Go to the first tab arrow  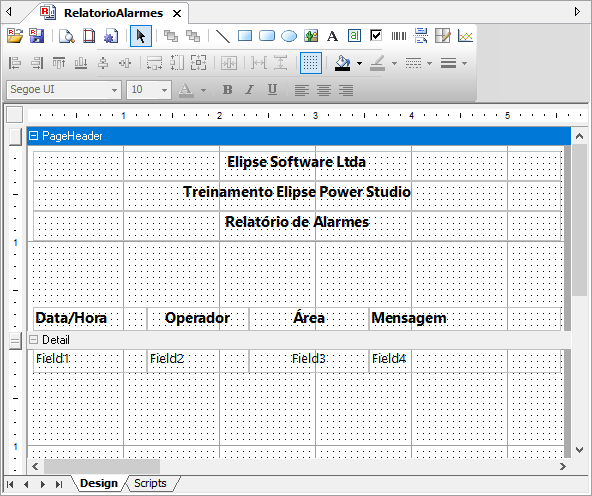point(10,484)
